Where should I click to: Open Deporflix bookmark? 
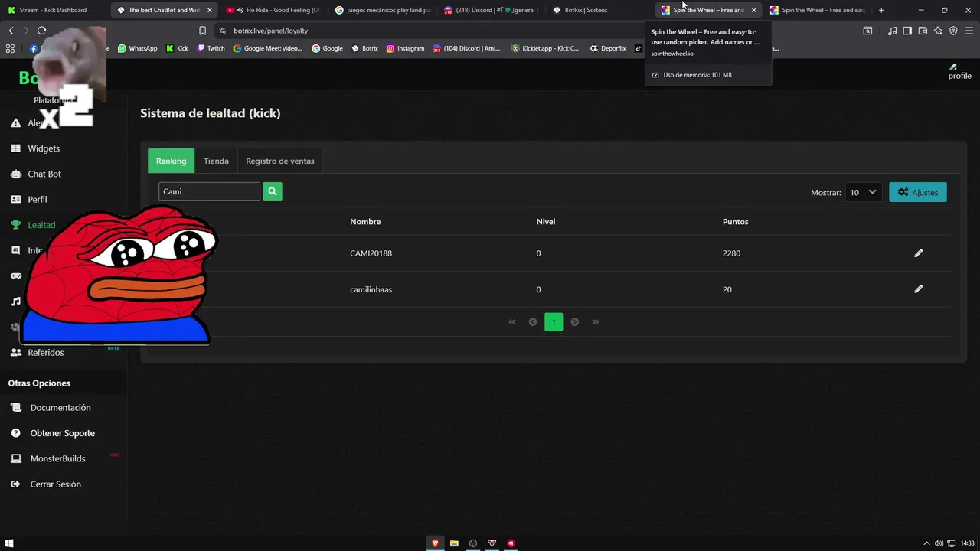pyautogui.click(x=608, y=48)
